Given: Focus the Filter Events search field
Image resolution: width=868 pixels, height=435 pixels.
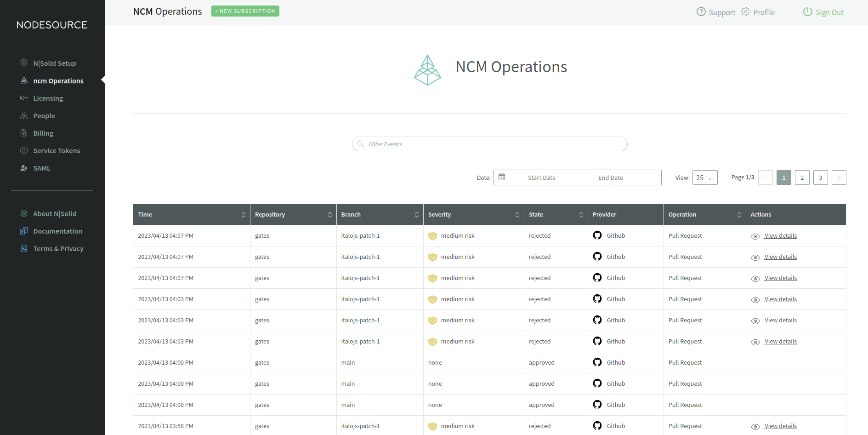Looking at the screenshot, I should coord(490,144).
